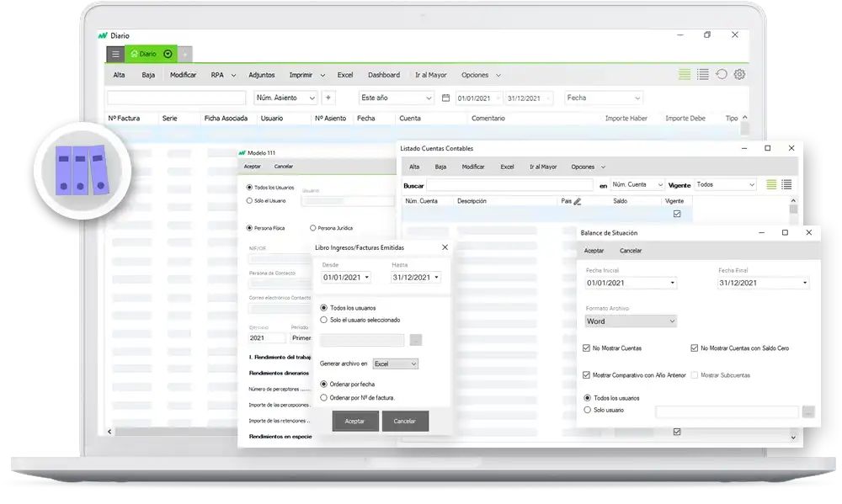Add a new tab with the plus icon
Viewport: 842px width, 504px height.
coord(185,54)
